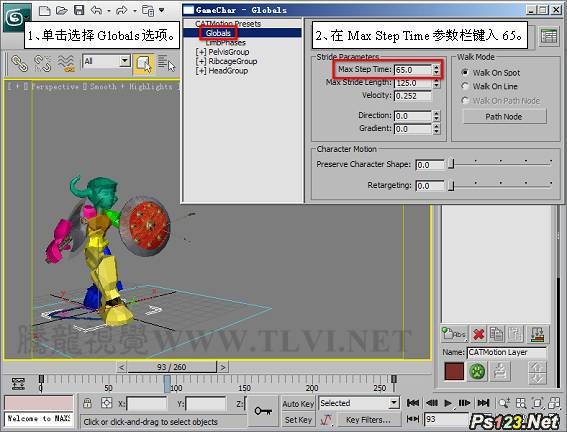Select the Unlink Selection tool
Screen dimensions: 567x432
tap(42, 63)
